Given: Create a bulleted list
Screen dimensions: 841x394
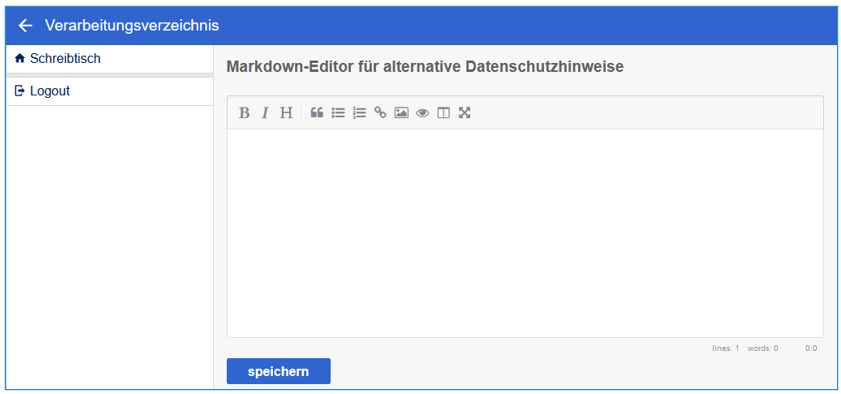Looking at the screenshot, I should [338, 113].
